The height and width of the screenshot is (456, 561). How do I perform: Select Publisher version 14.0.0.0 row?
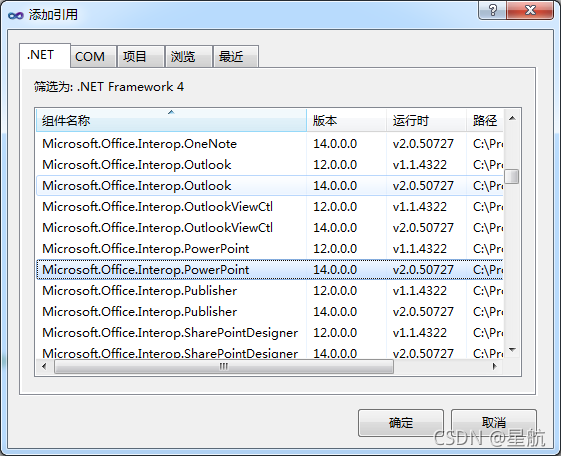(x=270, y=312)
